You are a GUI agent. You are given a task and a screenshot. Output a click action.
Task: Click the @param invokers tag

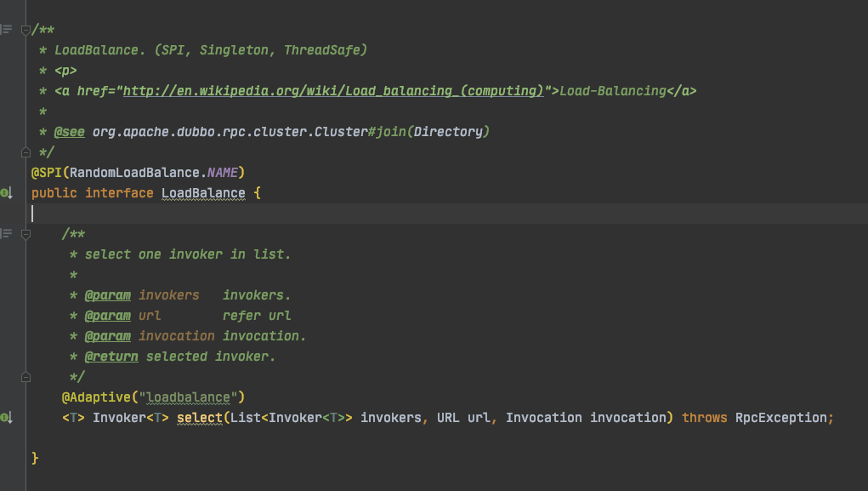click(108, 294)
